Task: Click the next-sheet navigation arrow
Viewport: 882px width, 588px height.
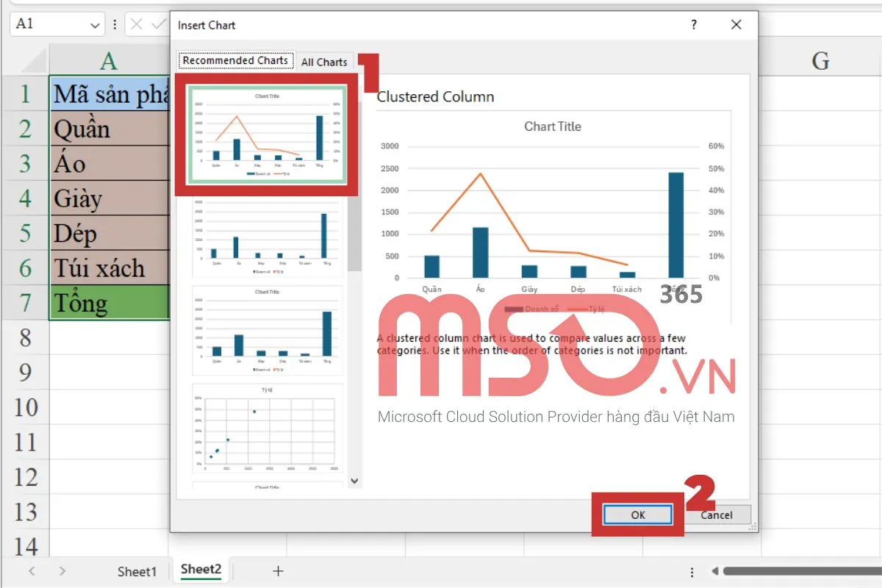Action: [62, 570]
